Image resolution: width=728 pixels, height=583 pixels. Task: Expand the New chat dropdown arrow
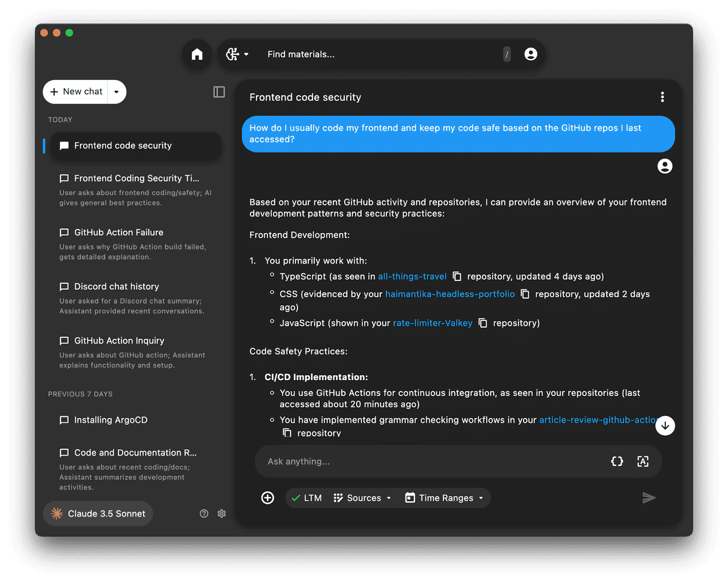tap(116, 92)
